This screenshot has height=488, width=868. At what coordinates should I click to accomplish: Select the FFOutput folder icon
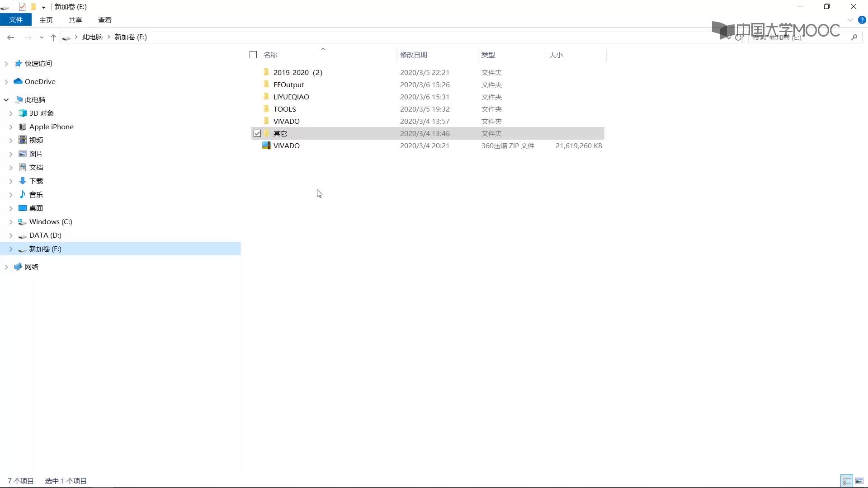(266, 84)
